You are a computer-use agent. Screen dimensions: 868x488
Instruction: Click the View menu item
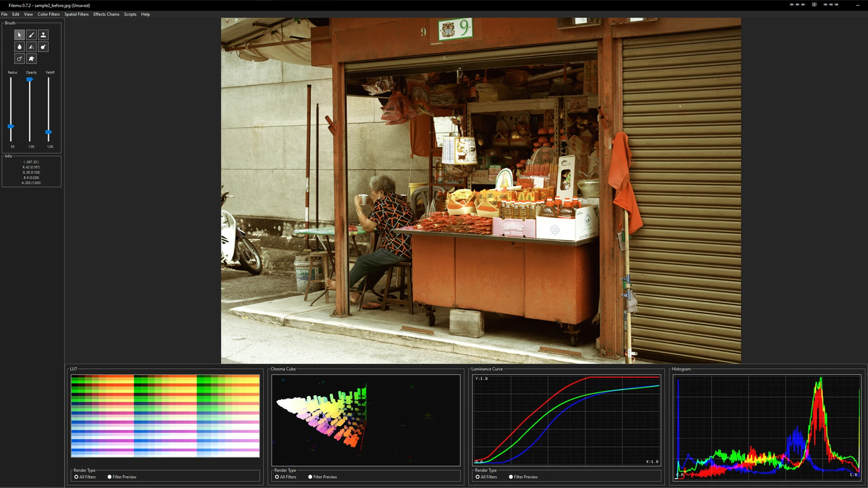28,14
